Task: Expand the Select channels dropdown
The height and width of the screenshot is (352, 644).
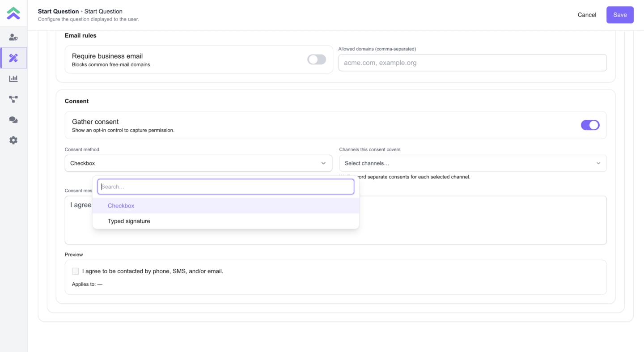Action: pos(473,163)
